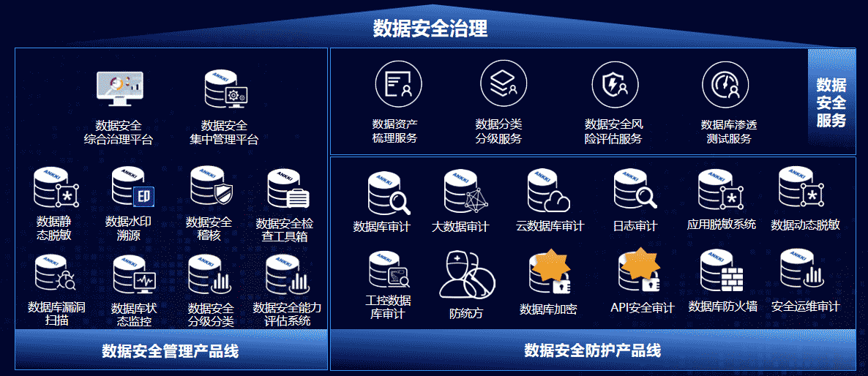
Task: Switch to 数据安全管理产品线 tab
Action: point(171,351)
